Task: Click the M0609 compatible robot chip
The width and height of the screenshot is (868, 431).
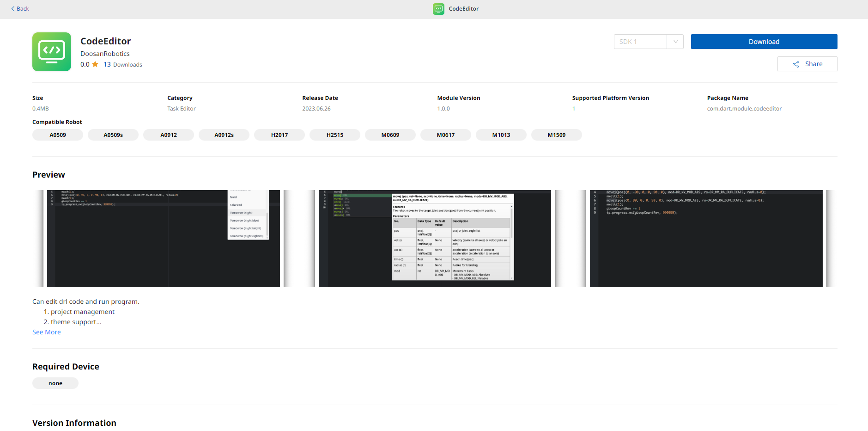Action: pyautogui.click(x=390, y=135)
